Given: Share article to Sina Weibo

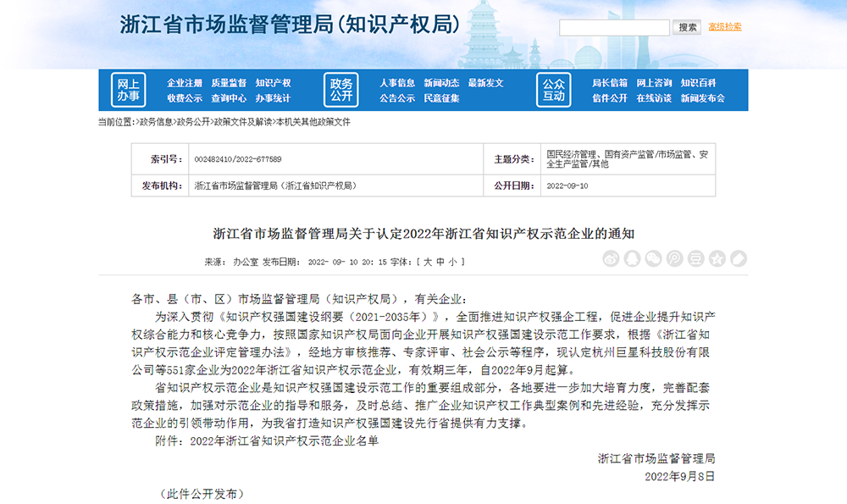Looking at the screenshot, I should click(x=611, y=258).
